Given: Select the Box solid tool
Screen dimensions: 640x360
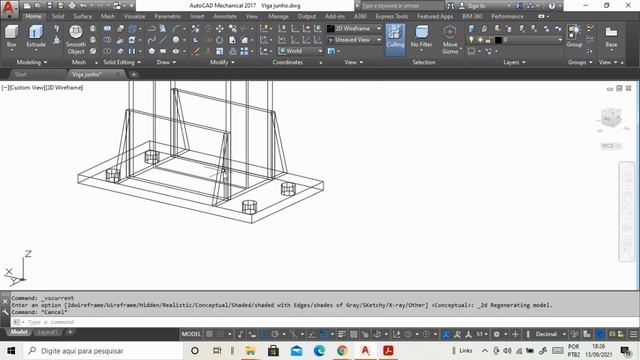Looking at the screenshot, I should pyautogui.click(x=11, y=36).
